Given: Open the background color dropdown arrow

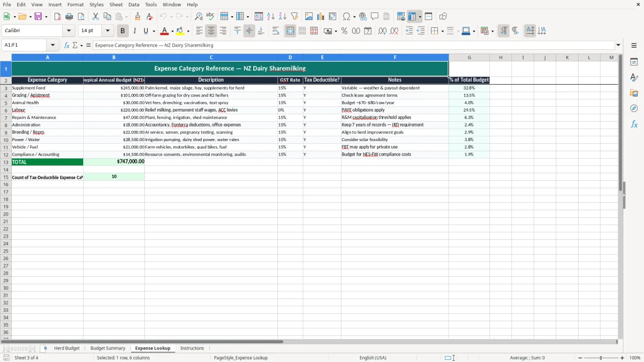Looking at the screenshot, I should (188, 31).
